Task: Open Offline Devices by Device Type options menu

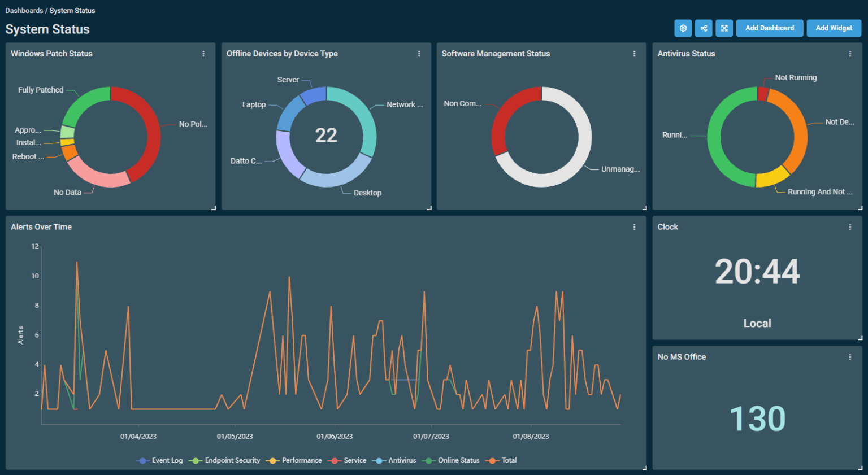Action: [x=419, y=54]
